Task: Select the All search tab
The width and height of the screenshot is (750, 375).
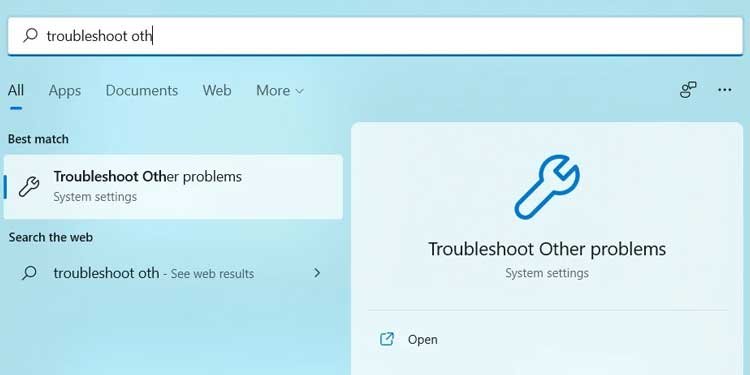Action: [x=16, y=90]
